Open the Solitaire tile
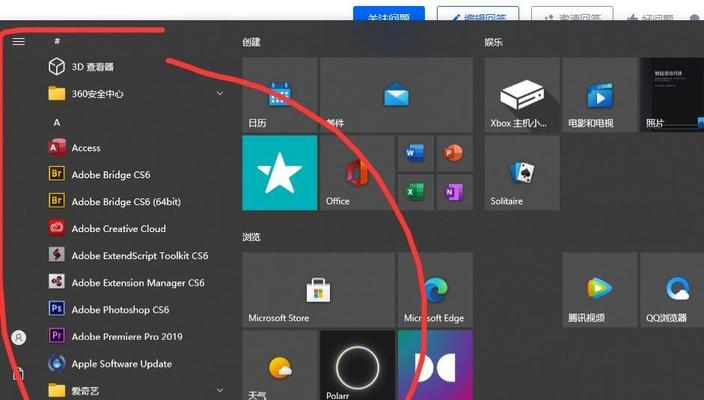704x400 pixels. pos(522,173)
